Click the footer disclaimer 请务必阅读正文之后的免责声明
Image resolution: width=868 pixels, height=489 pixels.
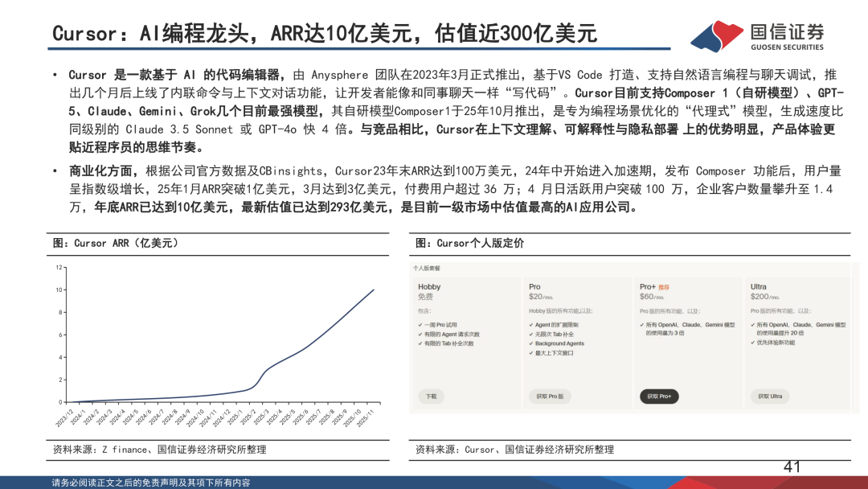[151, 483]
